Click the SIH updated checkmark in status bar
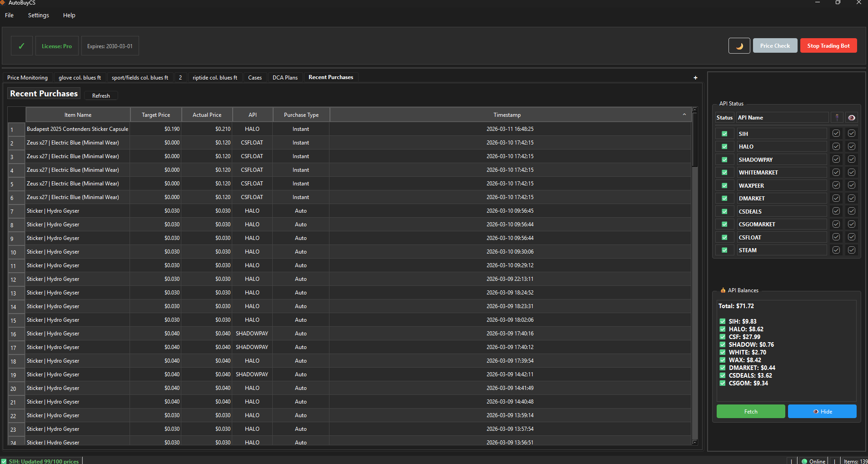 coord(4,461)
